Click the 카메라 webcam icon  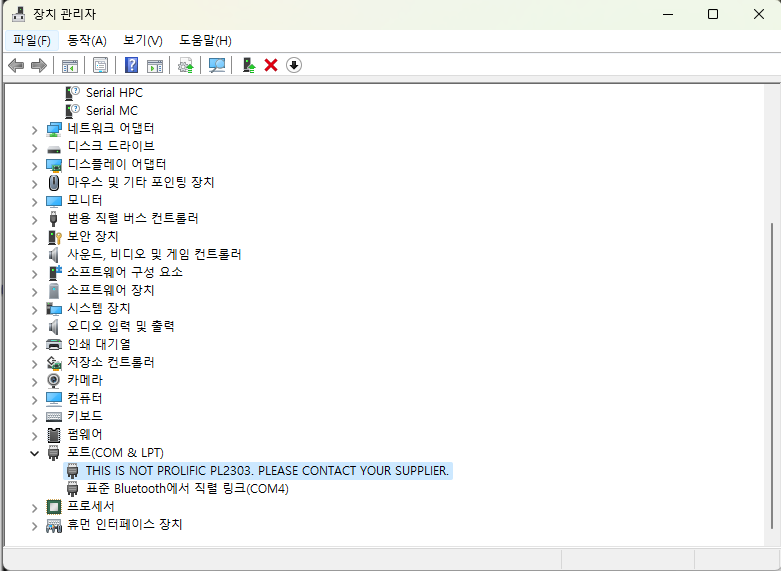coord(54,381)
